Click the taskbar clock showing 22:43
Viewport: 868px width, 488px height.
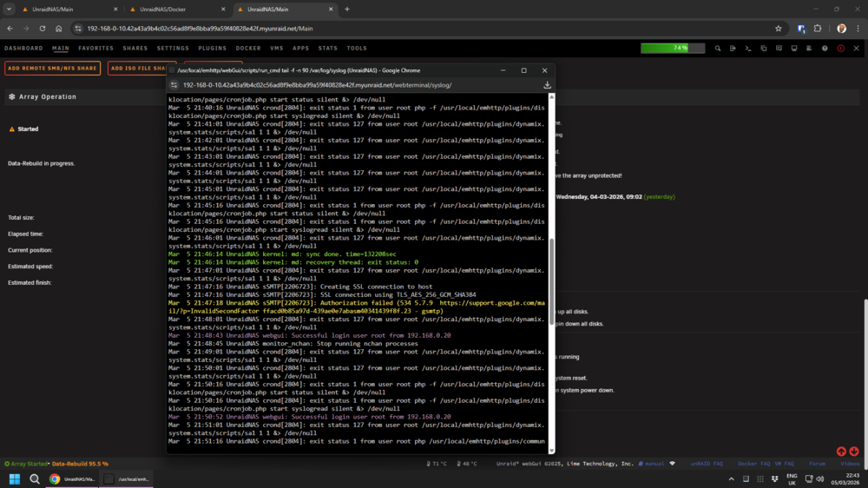pyautogui.click(x=845, y=479)
